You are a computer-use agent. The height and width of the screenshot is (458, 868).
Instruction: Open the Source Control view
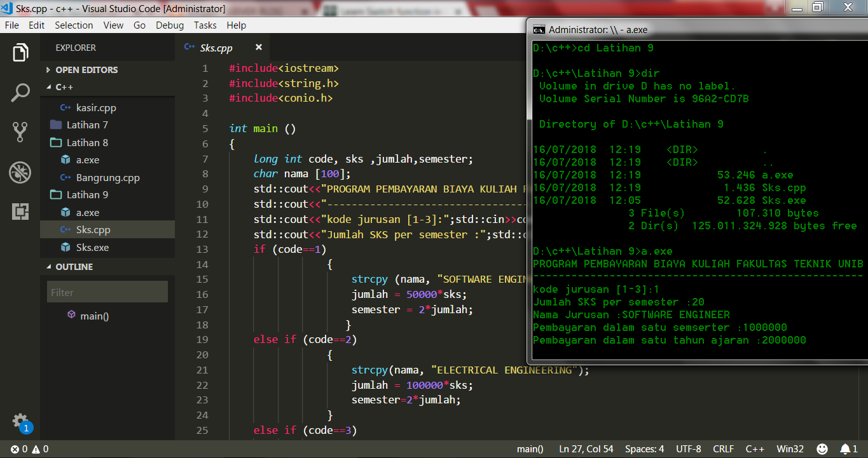[20, 132]
